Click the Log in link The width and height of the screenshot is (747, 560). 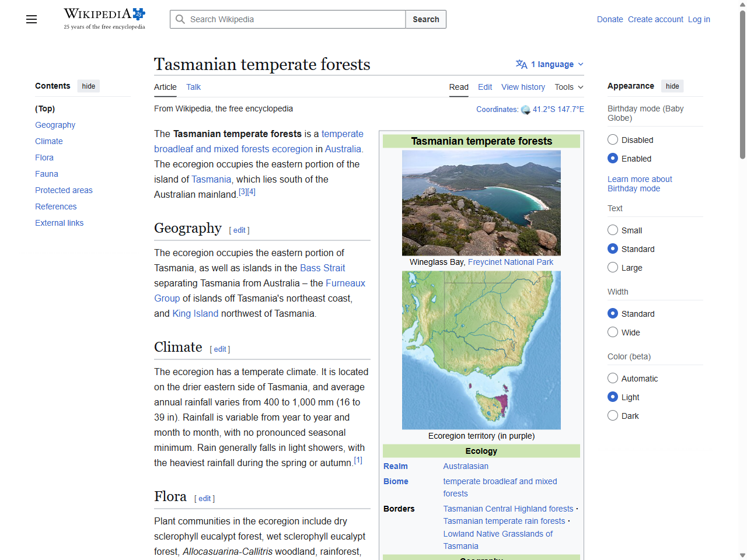point(699,19)
